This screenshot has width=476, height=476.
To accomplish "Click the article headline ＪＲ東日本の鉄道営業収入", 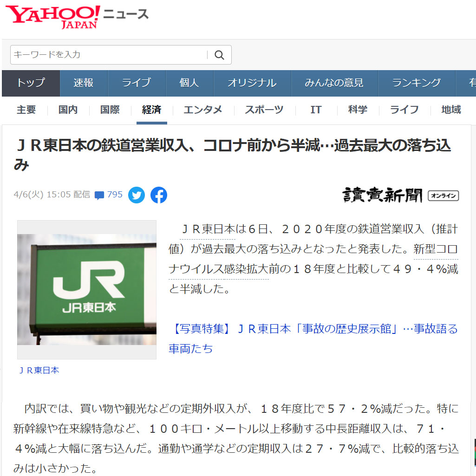I will coord(233,155).
